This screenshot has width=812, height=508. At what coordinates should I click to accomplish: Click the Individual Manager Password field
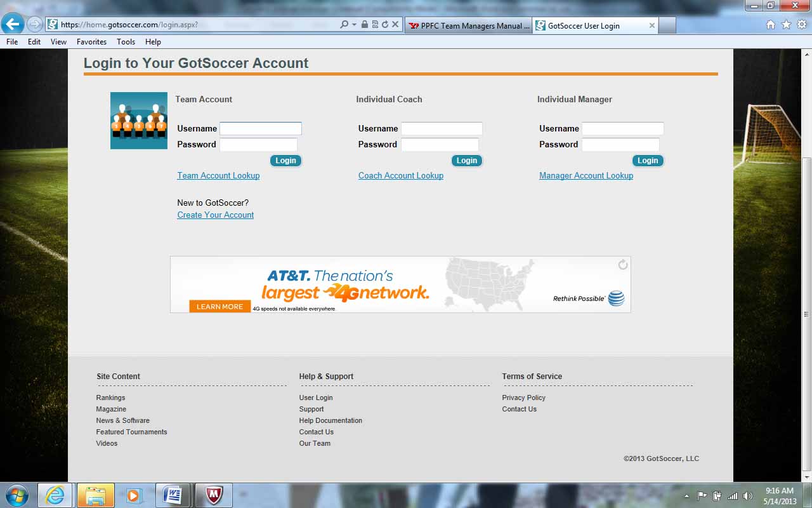[x=620, y=145]
